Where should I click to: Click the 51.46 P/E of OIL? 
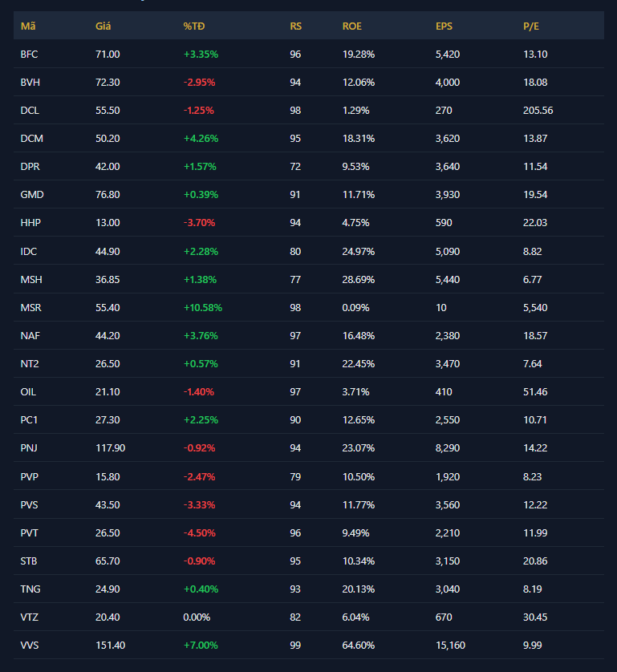click(x=535, y=392)
